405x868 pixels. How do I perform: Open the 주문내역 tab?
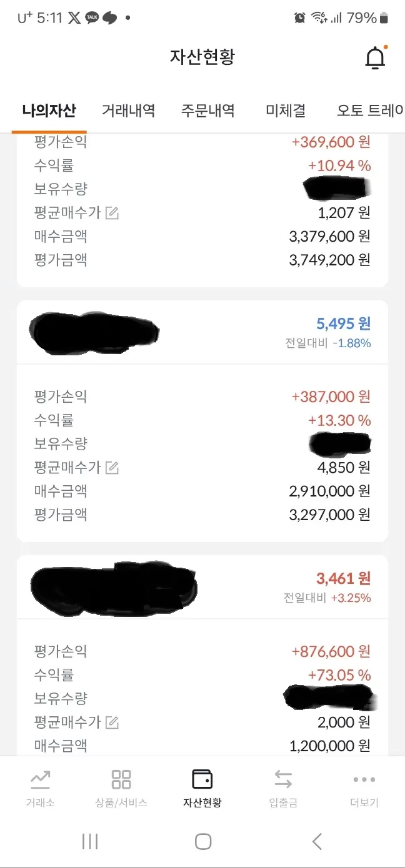click(208, 109)
